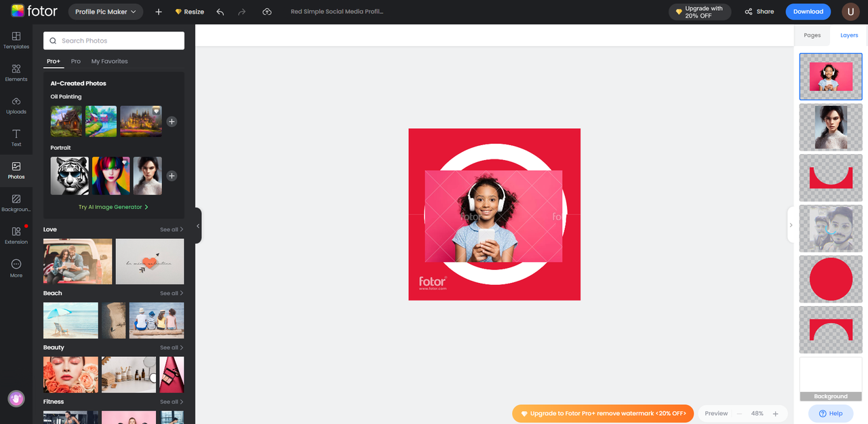Select the red circle layer thumbnail
This screenshot has height=424, width=868.
[x=831, y=279]
